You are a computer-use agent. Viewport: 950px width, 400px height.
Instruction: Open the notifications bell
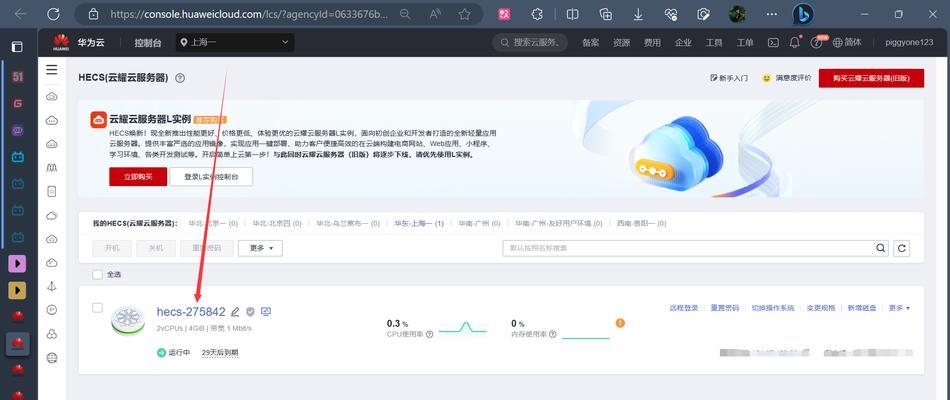tap(794, 42)
